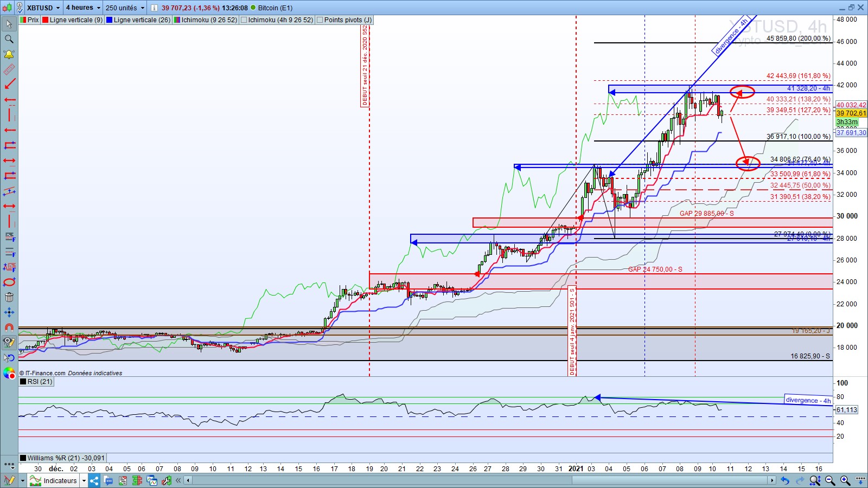The image size is (868, 488).
Task: Open the green-red order book icon
Action: tap(137, 480)
